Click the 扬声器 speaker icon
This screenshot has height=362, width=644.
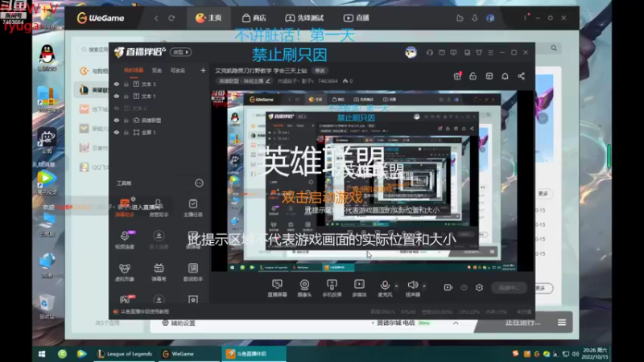pos(412,285)
